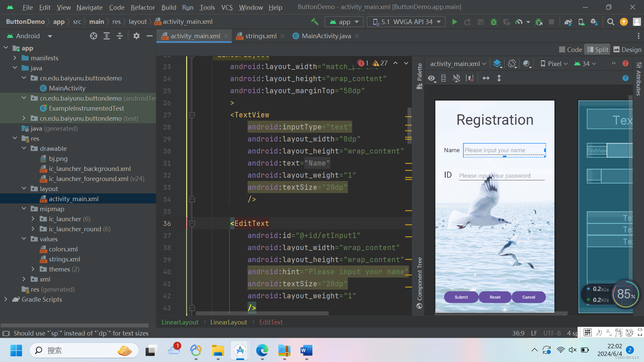The height and width of the screenshot is (362, 644).
Task: Switch to MainActivity.java tab
Action: click(x=326, y=36)
